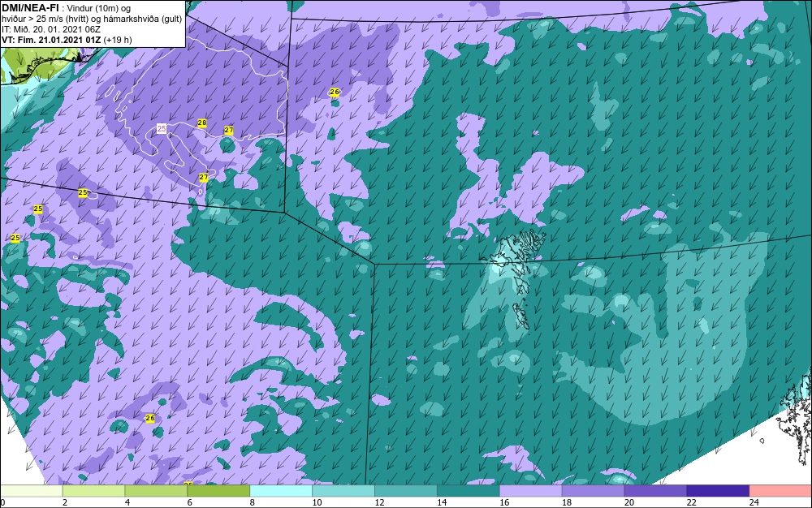Click the legend scale number 20
This screenshot has width=812, height=508.
[628, 502]
